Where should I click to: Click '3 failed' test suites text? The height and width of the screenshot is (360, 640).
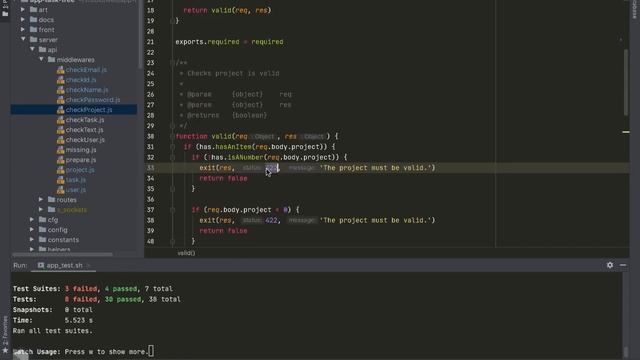click(81, 289)
